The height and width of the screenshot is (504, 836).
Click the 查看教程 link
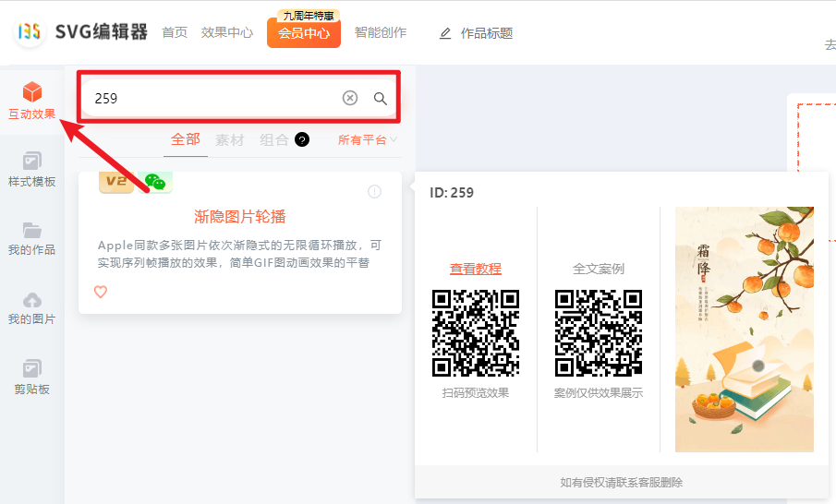[476, 269]
